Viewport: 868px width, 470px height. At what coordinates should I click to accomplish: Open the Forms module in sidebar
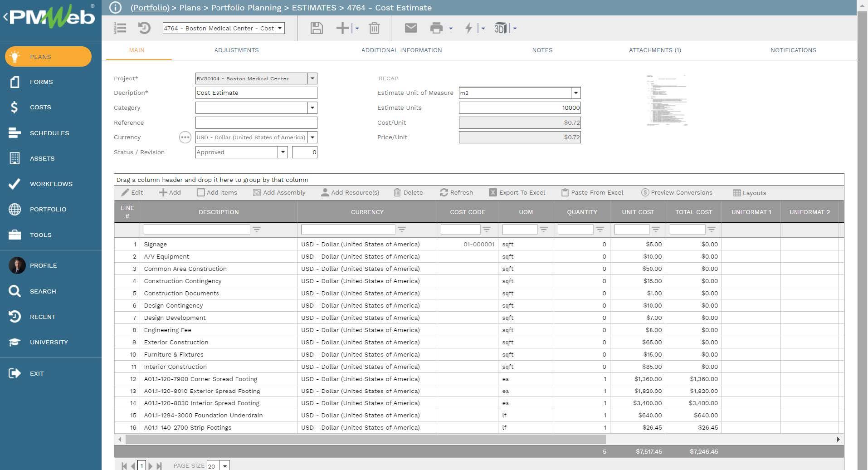[32, 82]
